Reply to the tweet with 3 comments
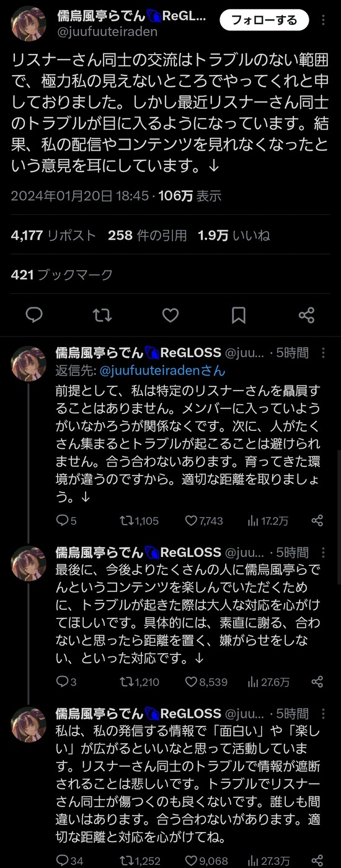The height and width of the screenshot is (868, 341). (x=66, y=682)
